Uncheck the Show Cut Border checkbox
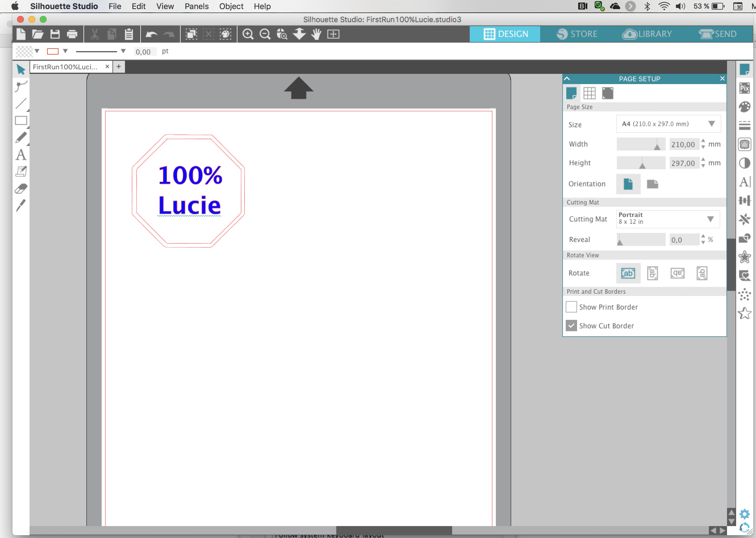Image resolution: width=756 pixels, height=538 pixels. point(571,326)
